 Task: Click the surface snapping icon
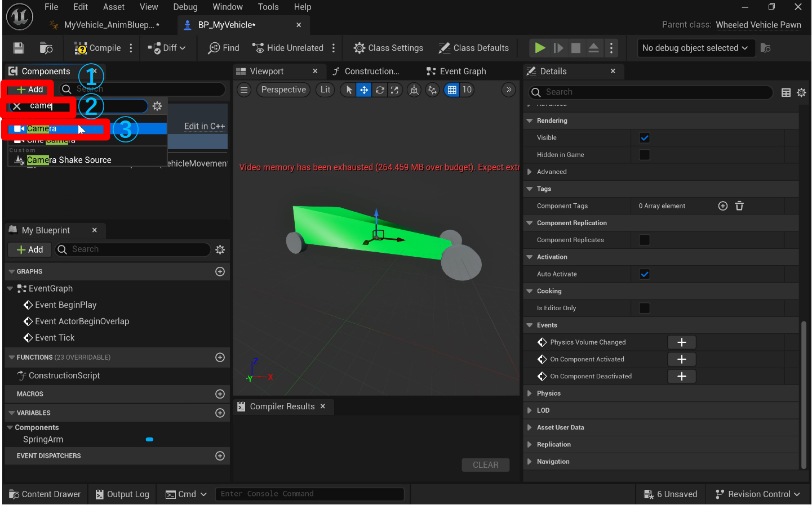point(432,90)
